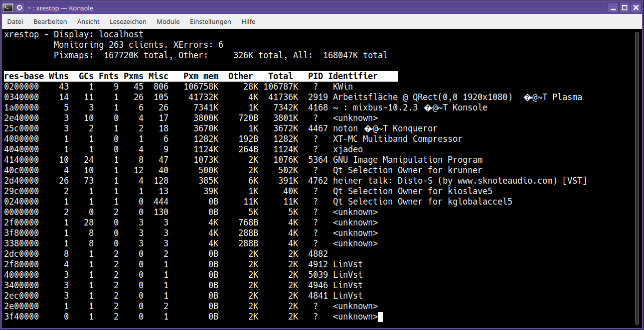Click res-base 2d40000
This screenshot has height=330, width=644.
point(21,181)
